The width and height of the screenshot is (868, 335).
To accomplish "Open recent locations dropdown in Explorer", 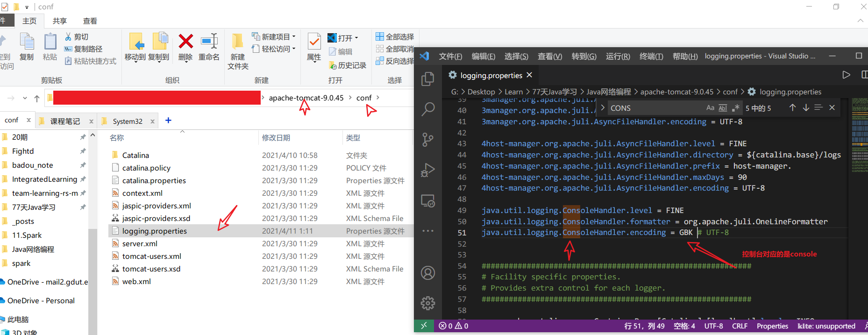I will click(x=25, y=98).
